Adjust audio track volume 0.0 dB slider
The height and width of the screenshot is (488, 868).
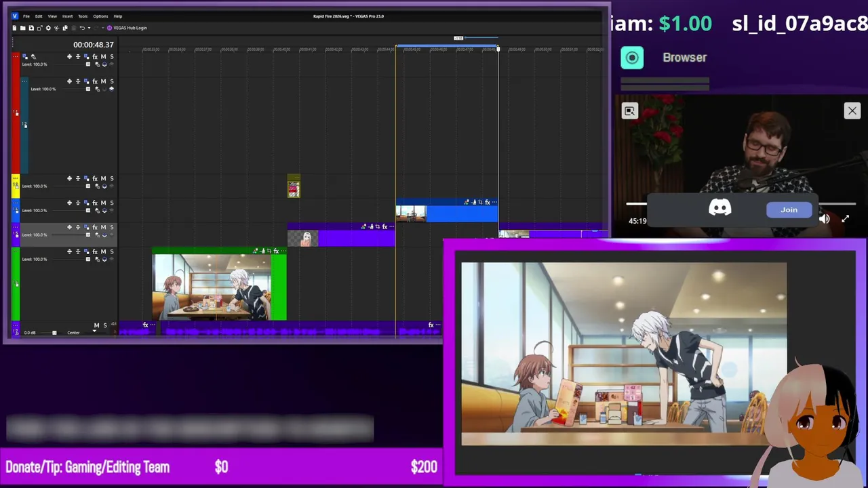(54, 333)
